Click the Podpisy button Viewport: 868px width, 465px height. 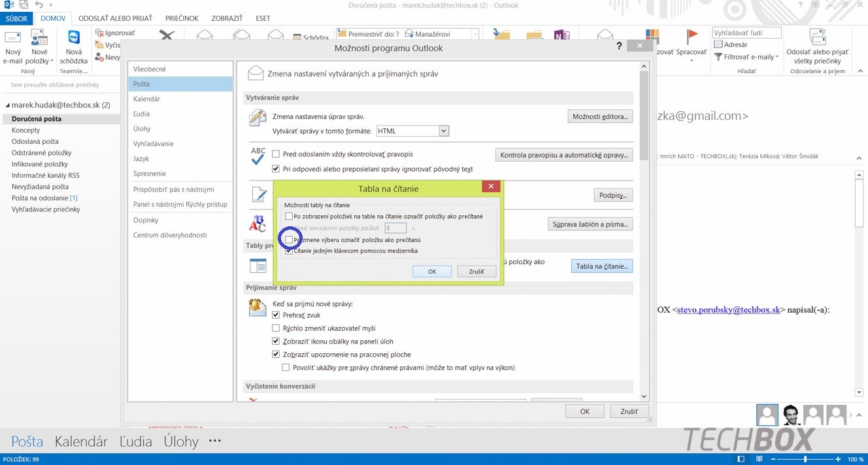coord(613,195)
